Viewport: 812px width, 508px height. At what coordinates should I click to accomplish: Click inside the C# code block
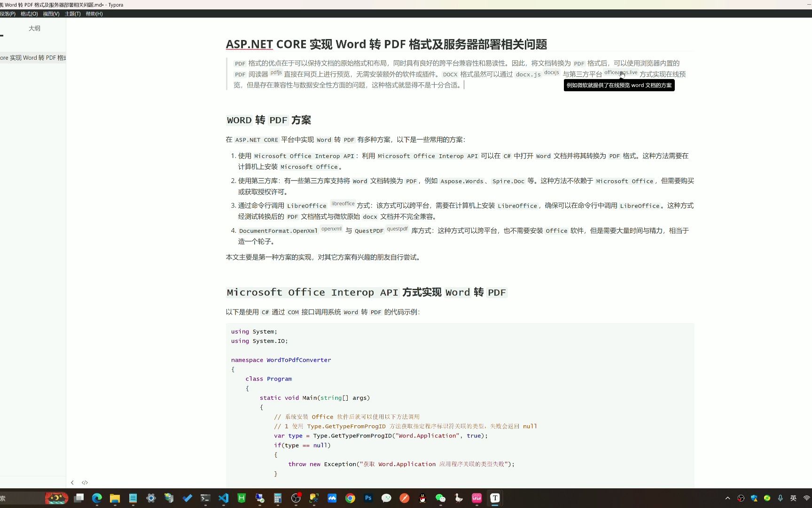(x=460, y=405)
